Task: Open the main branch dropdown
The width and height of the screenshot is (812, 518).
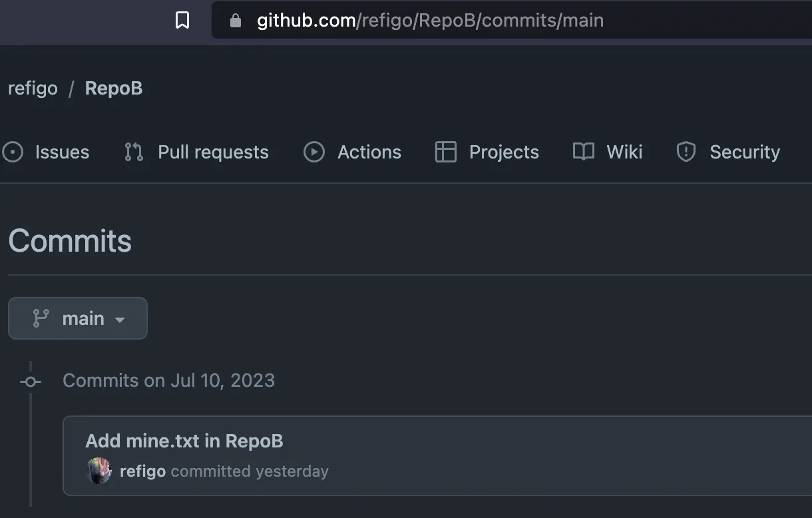Action: click(78, 318)
